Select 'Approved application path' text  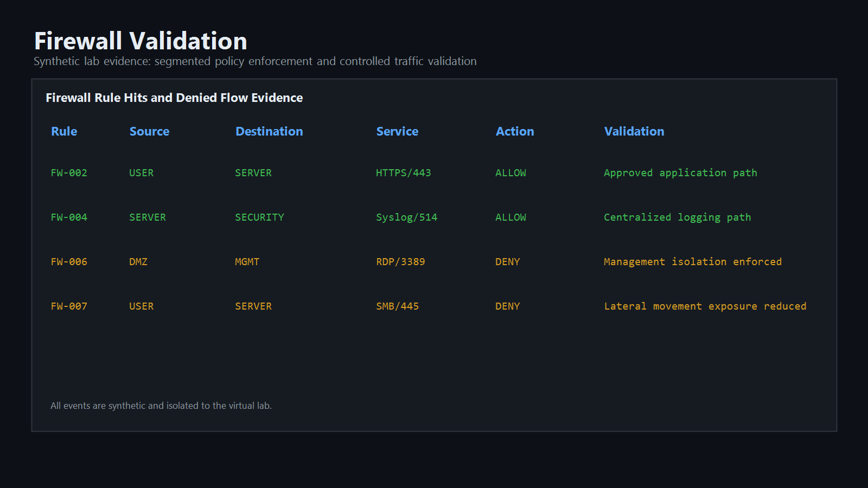(x=680, y=173)
